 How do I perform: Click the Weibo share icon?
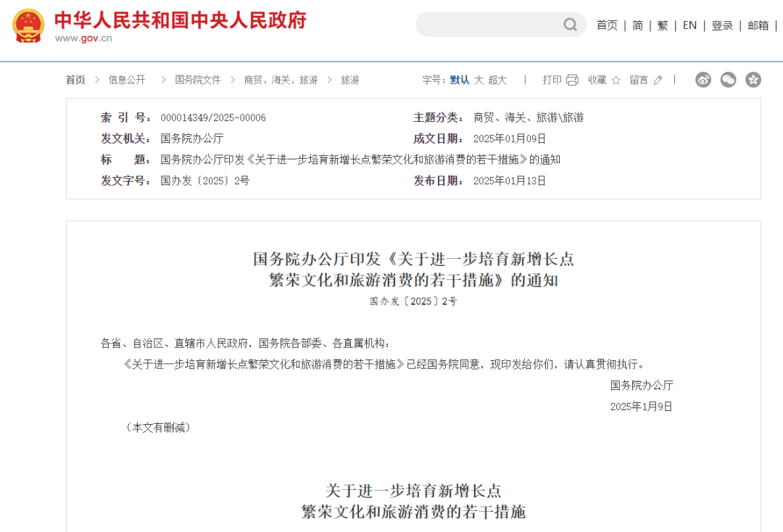click(x=703, y=80)
